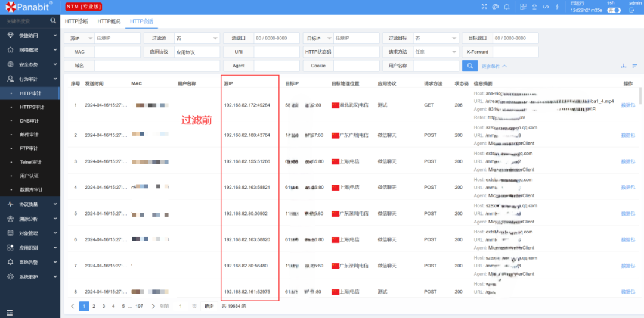Click the Cookie input field

tap(357, 66)
